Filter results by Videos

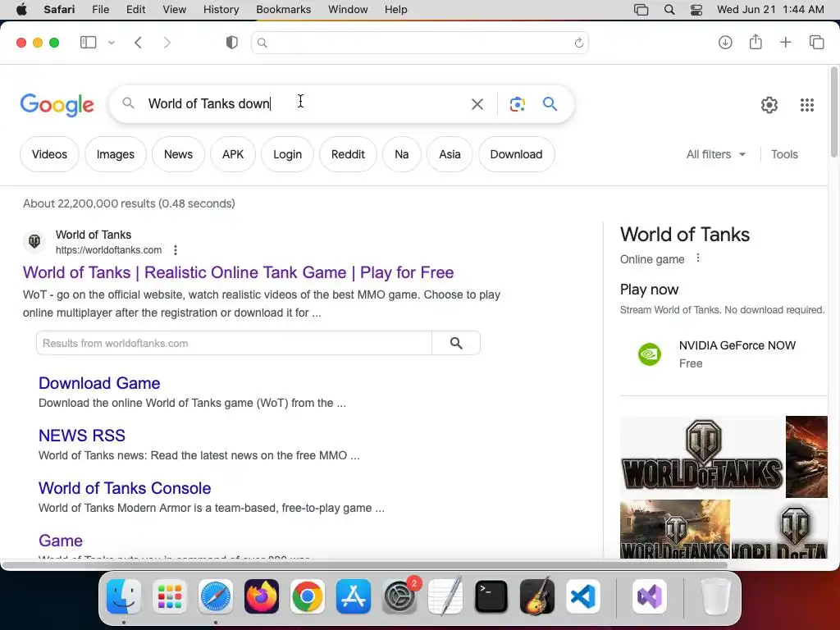pyautogui.click(x=49, y=154)
